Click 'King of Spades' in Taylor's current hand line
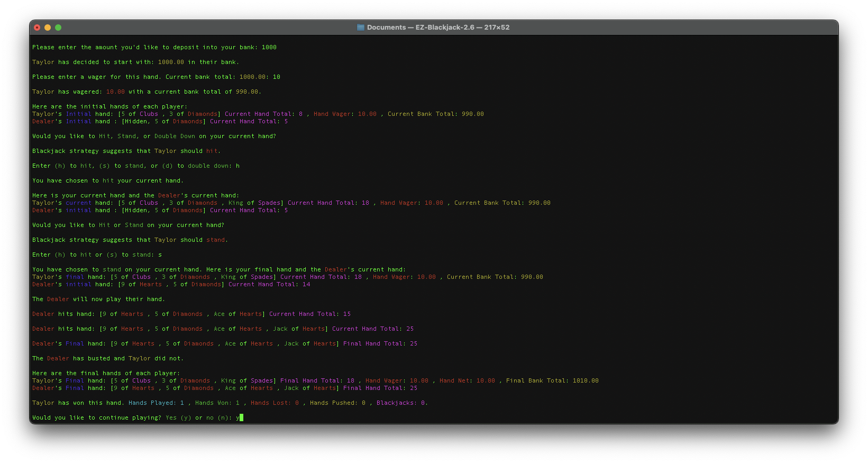868x463 pixels. point(254,203)
